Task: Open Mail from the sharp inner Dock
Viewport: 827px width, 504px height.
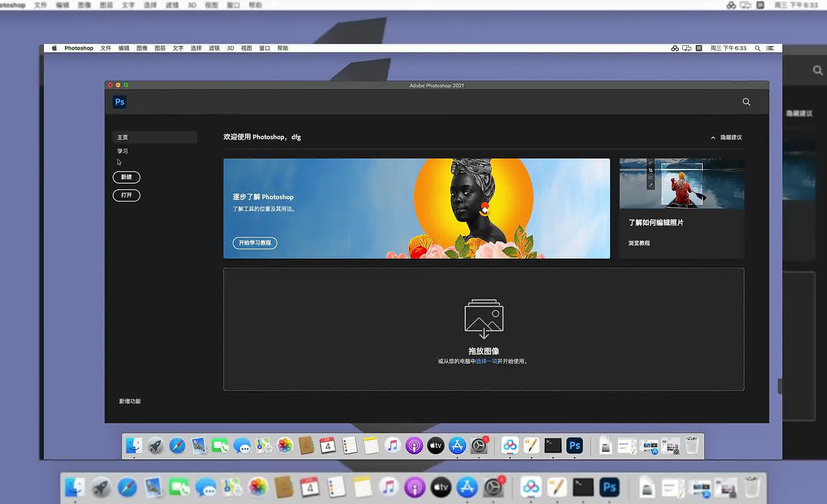Action: pyautogui.click(x=198, y=446)
